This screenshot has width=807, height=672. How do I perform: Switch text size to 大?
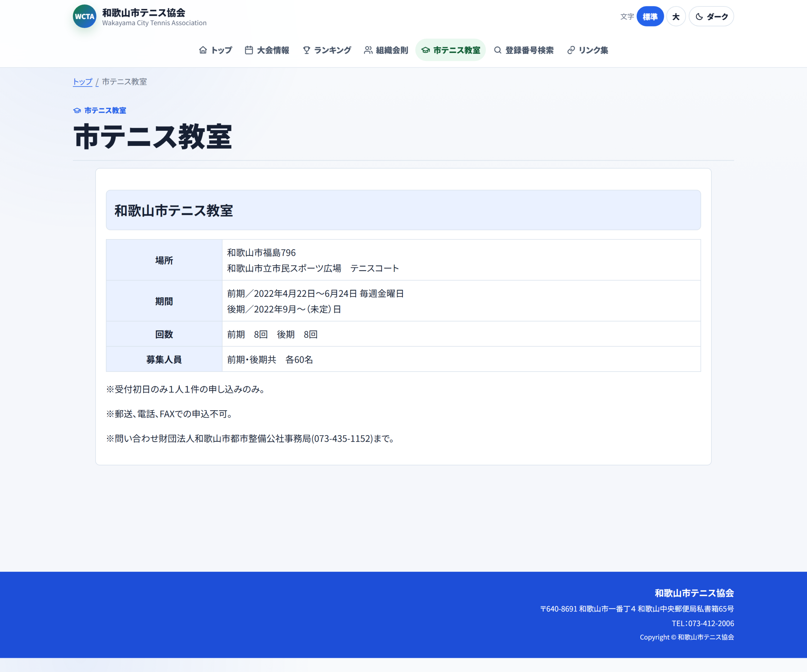pos(676,16)
